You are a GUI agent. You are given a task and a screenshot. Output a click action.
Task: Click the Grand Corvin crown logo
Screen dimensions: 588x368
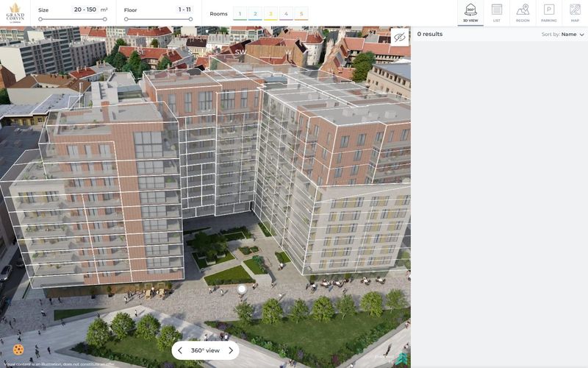(15, 13)
